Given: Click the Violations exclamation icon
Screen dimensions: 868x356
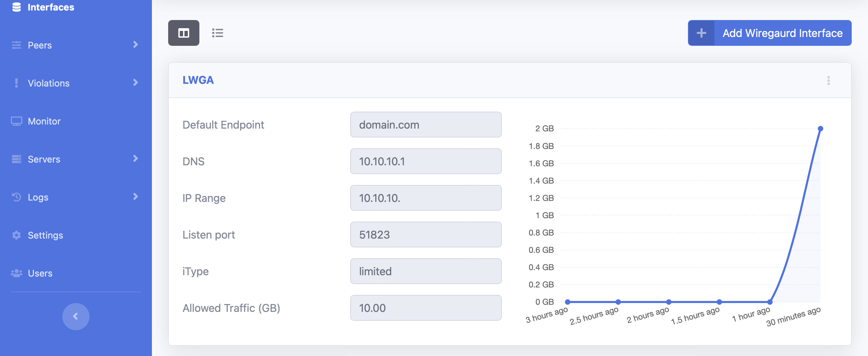Looking at the screenshot, I should click(16, 83).
